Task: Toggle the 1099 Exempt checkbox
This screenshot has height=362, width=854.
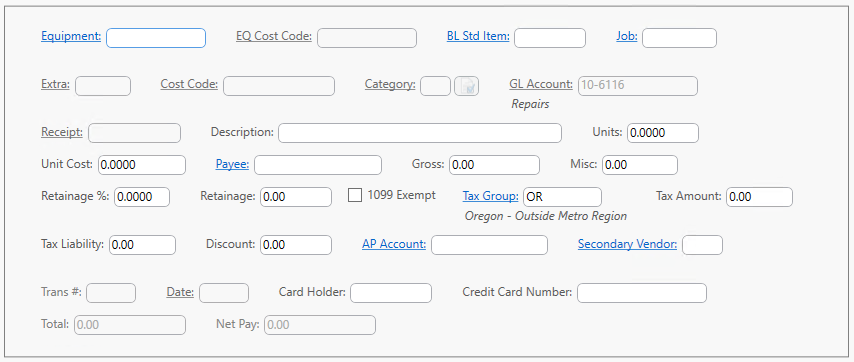Action: point(355,195)
